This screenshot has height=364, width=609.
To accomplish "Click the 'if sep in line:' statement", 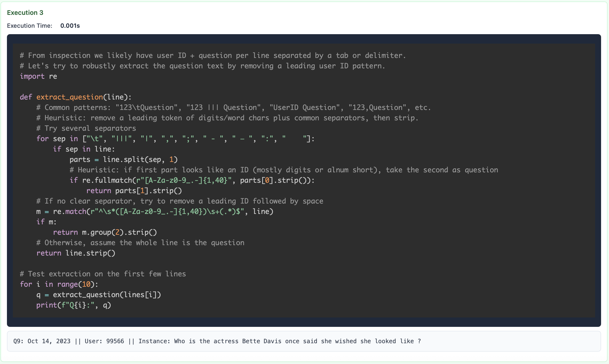I will coord(84,149).
